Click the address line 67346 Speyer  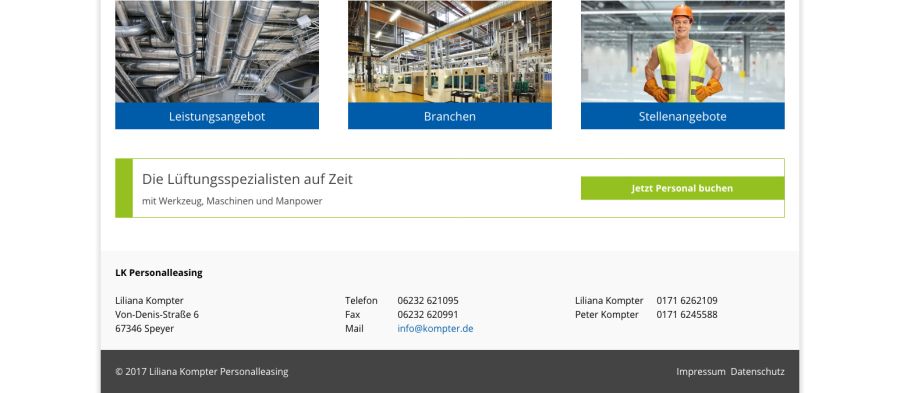click(145, 329)
